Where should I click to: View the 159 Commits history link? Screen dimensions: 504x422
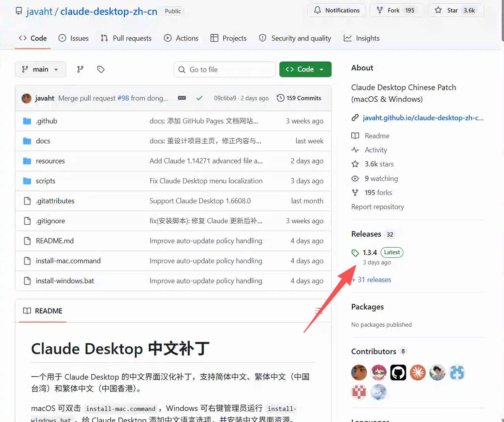[x=299, y=98]
